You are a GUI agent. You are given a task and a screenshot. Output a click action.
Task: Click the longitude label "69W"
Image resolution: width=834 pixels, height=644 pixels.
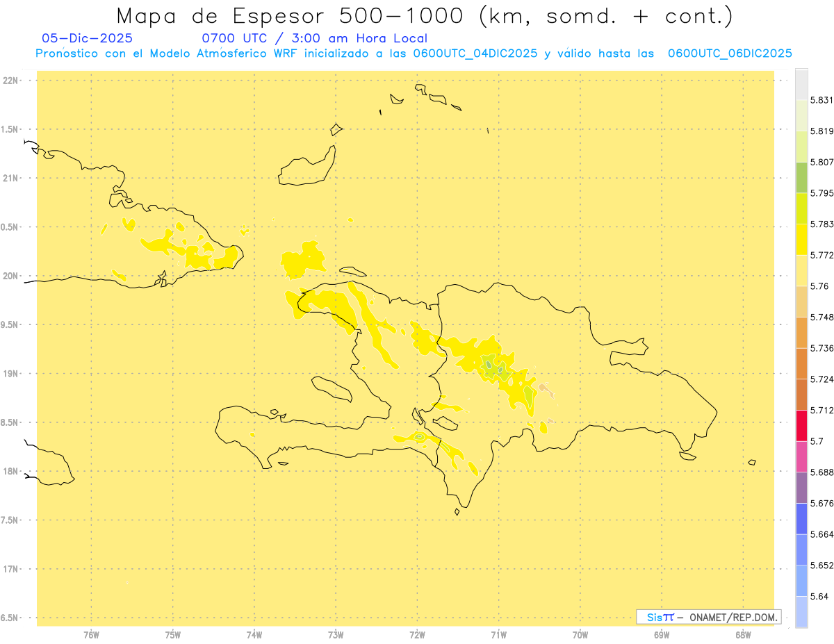(x=662, y=635)
